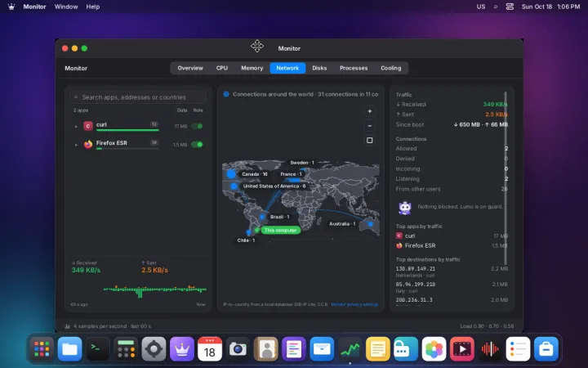588x368 pixels.
Task: Click the curl app icon in app list
Action: click(88, 126)
